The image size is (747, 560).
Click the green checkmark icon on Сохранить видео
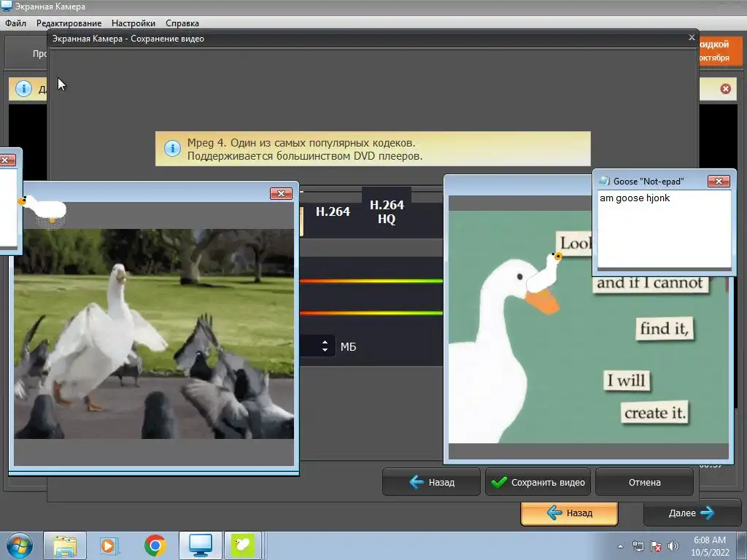pos(499,482)
